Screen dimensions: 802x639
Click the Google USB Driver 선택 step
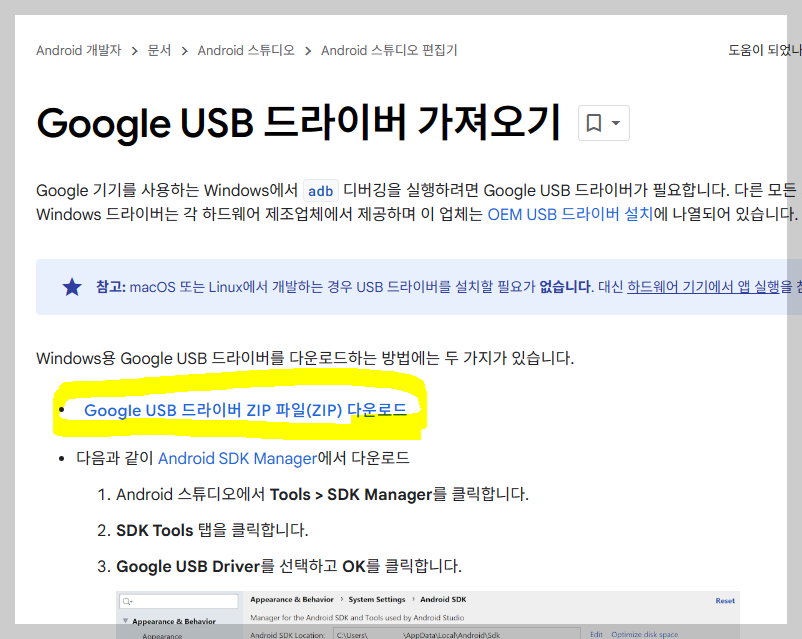pos(289,566)
